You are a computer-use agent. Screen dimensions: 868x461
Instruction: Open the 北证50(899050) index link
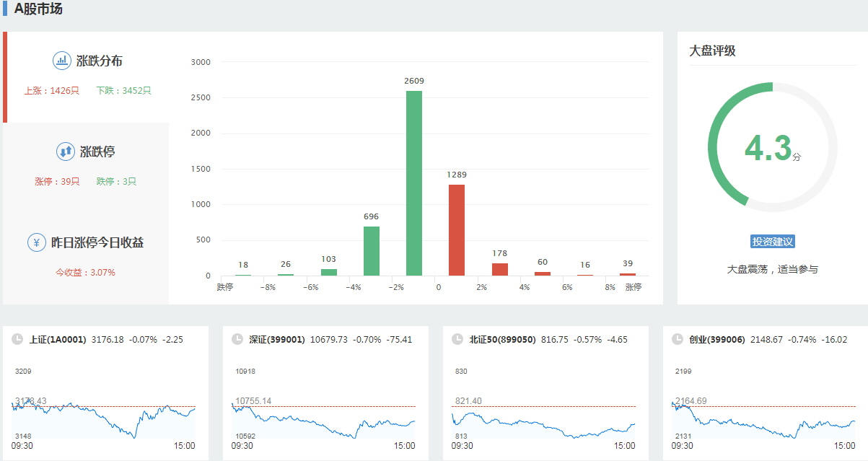[502, 339]
